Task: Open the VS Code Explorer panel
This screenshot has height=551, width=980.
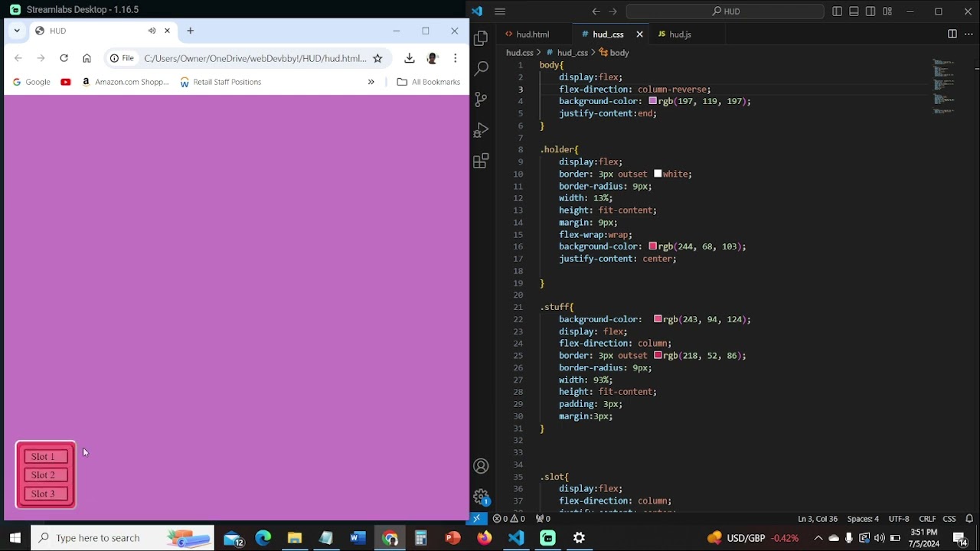Action: pos(481,38)
